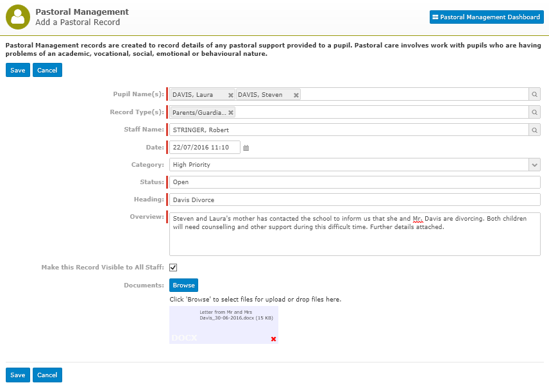Click the 'Category:' field label

(x=148, y=165)
